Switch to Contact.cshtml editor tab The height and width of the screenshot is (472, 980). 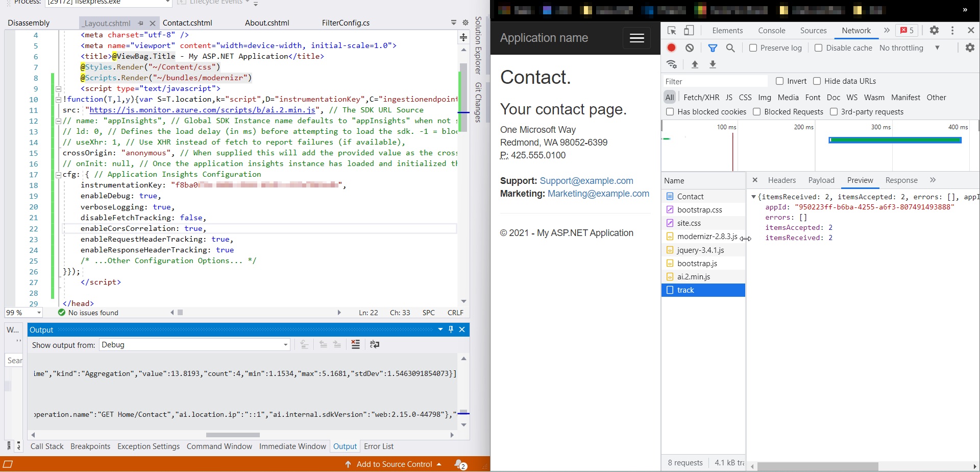tap(187, 23)
